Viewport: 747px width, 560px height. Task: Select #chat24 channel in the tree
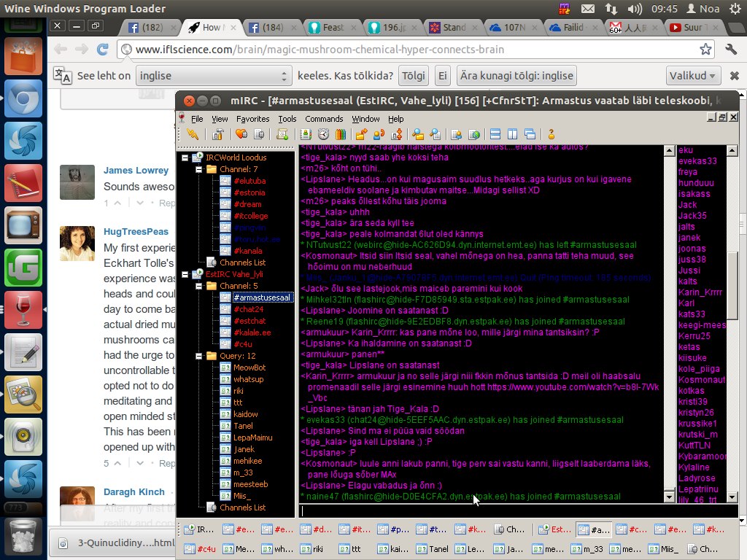pos(248,309)
